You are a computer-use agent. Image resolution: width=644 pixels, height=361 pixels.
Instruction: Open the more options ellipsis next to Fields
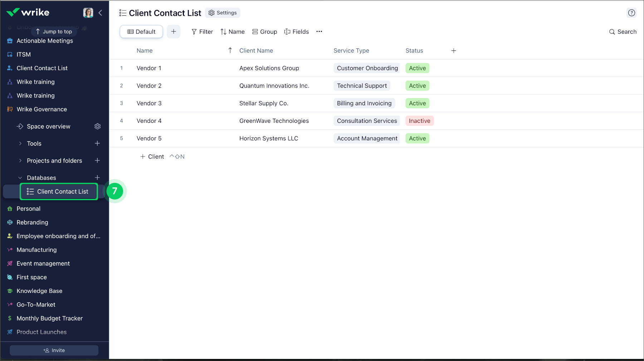pos(319,32)
